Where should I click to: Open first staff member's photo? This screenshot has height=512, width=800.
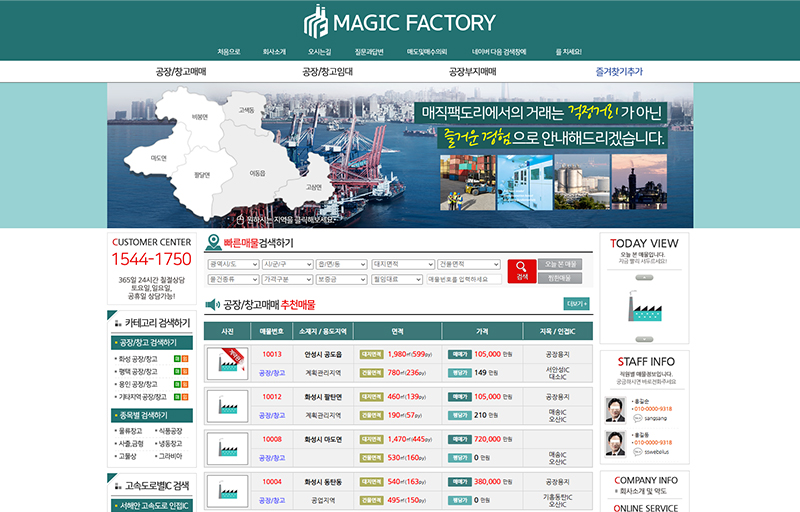615,410
